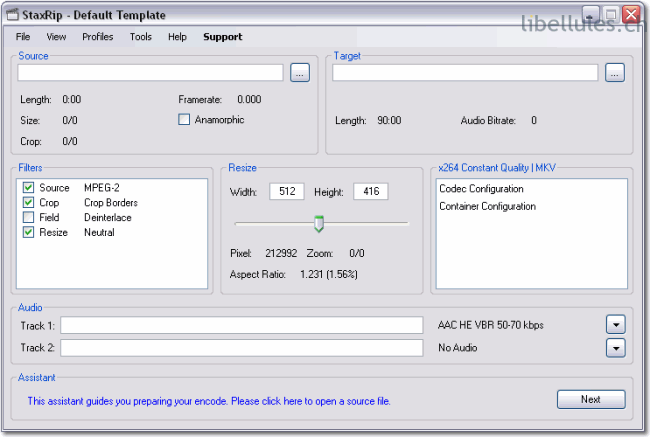Uncheck the Source MPEG-2 filter
The width and height of the screenshot is (650, 437).
(28, 187)
